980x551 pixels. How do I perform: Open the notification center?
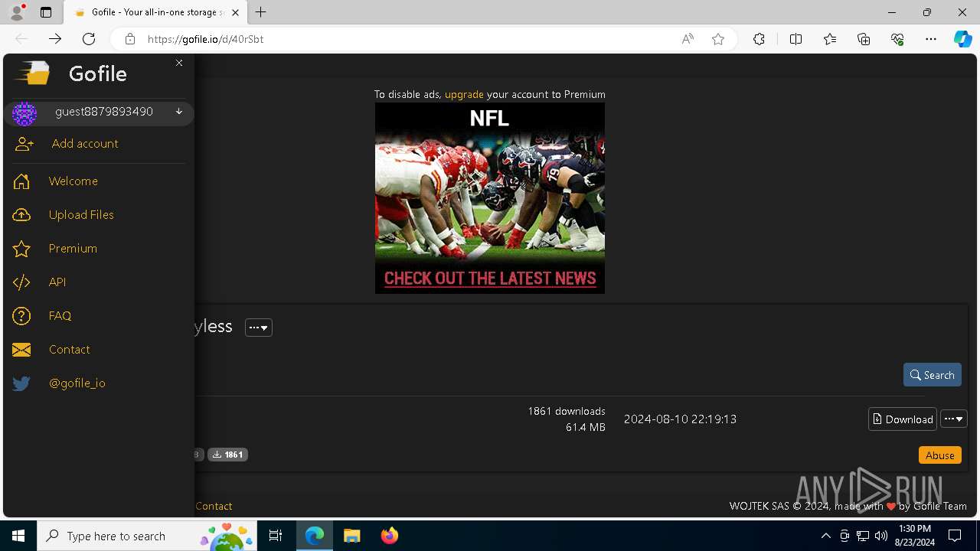955,536
